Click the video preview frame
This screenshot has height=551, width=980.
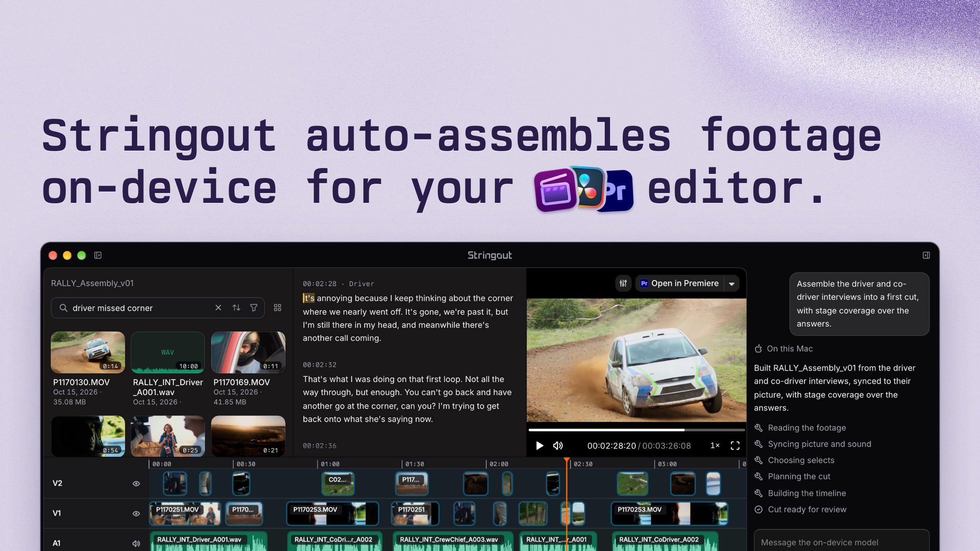(636, 360)
